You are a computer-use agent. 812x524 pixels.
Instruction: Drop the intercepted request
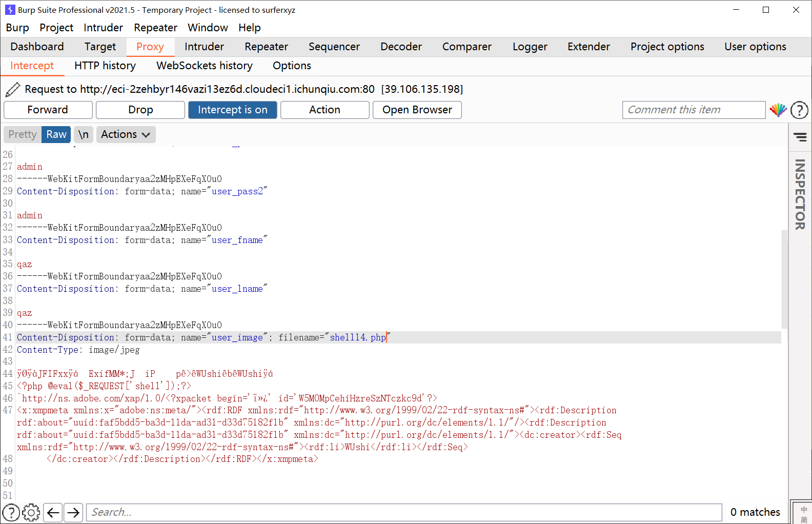[x=140, y=110]
